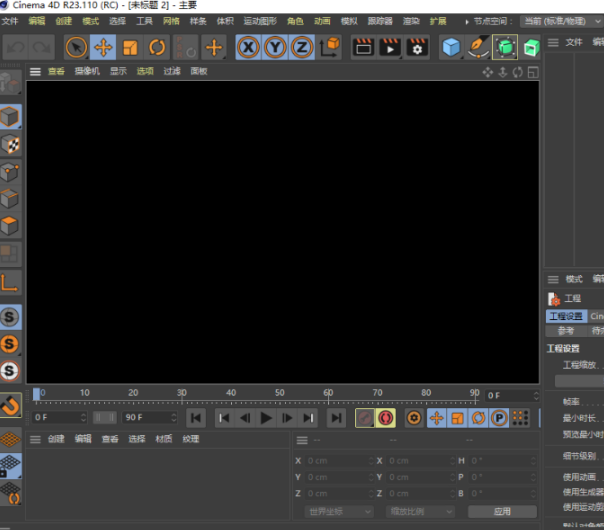Viewport: 604px width, 530px height.
Task: Select the Move tool in top toolbar
Action: coord(103,47)
